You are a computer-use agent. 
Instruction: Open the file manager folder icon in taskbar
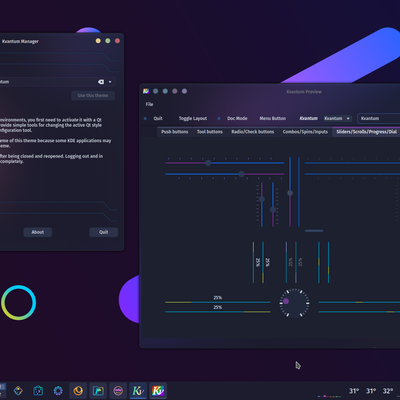(98, 390)
